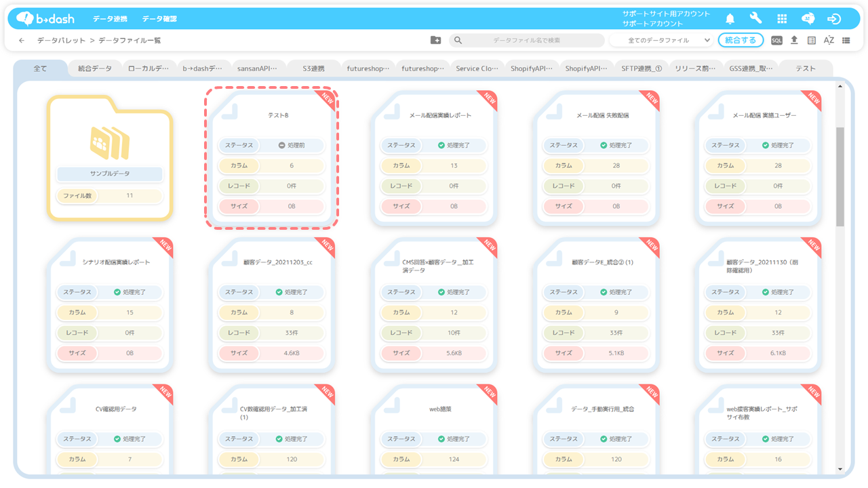Viewport: 868px width, 488px height.
Task: Click the 5.6KB size value
Action: coord(454,353)
